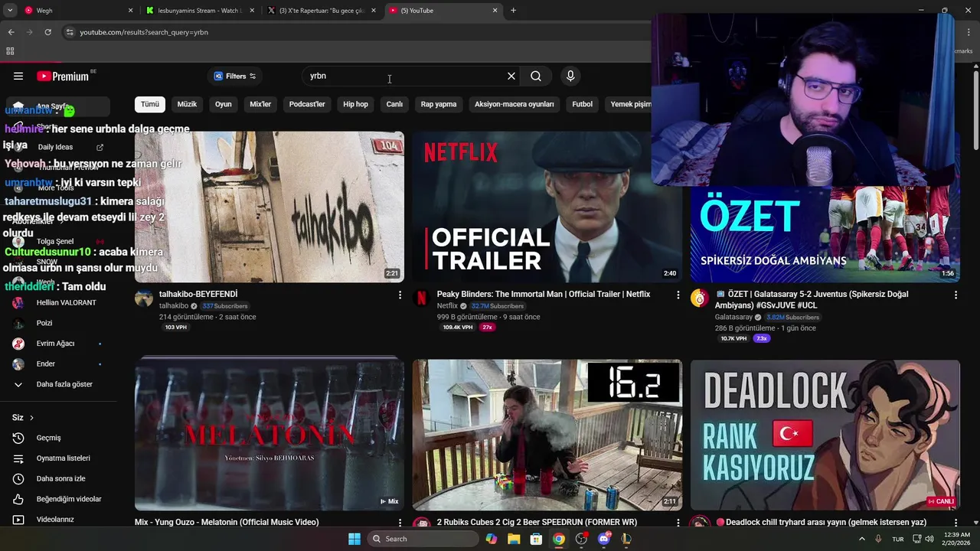Reload the page with the browser refresh button

[x=47, y=32]
